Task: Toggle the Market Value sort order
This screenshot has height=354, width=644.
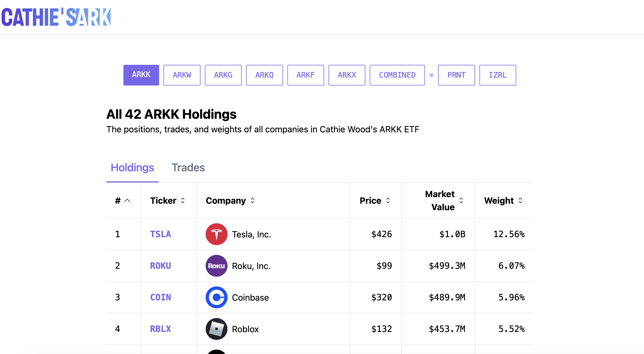Action: click(461, 201)
